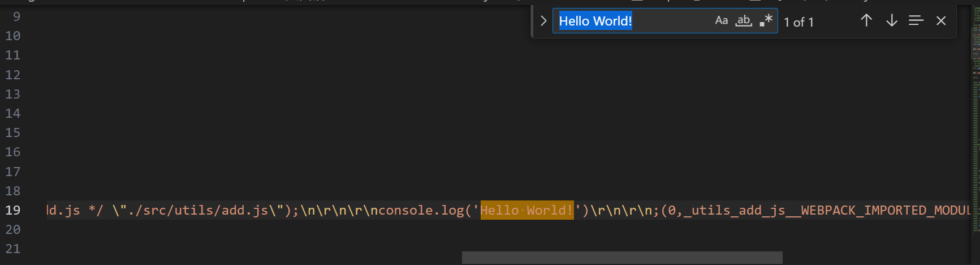Click the horizontal scrollbar thumb
Viewport: 980px width, 265px height.
point(622,258)
